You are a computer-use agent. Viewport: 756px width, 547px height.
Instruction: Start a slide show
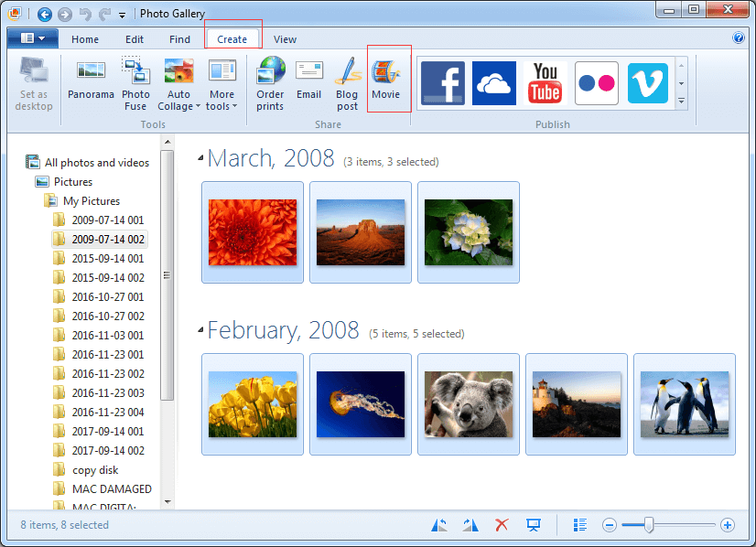pyautogui.click(x=534, y=524)
